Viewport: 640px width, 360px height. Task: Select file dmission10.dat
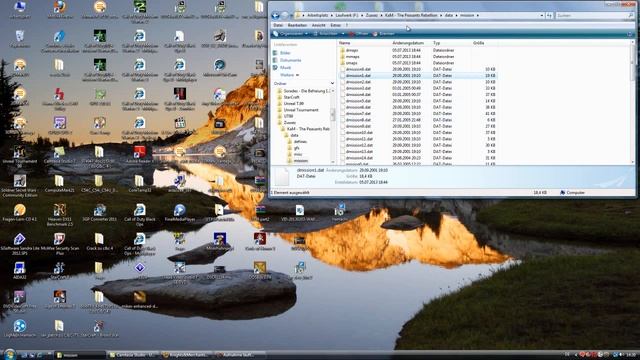[x=359, y=133]
